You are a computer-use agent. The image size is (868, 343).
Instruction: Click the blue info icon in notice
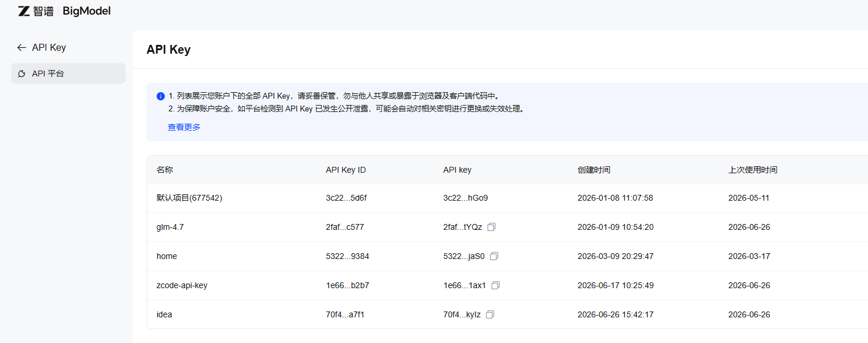(161, 96)
